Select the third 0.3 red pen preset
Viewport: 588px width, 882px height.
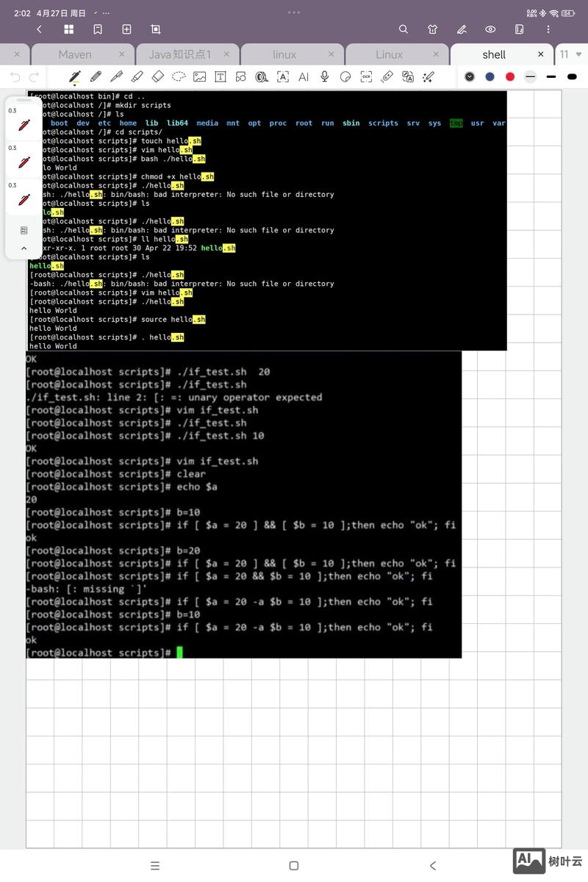[x=24, y=197]
